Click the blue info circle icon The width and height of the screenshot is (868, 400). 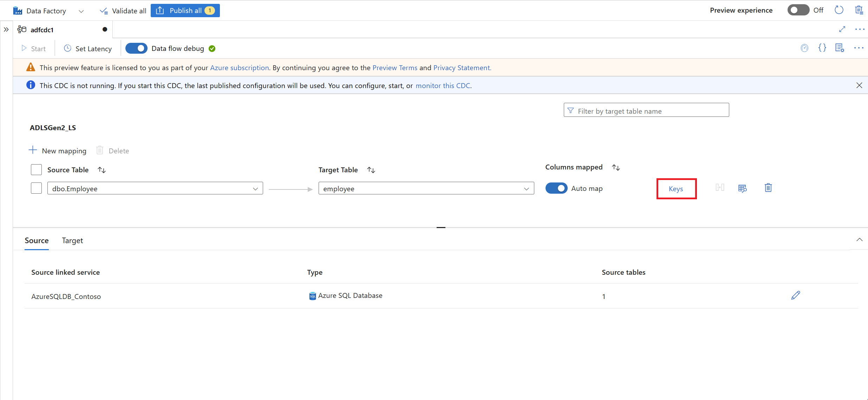tap(31, 85)
